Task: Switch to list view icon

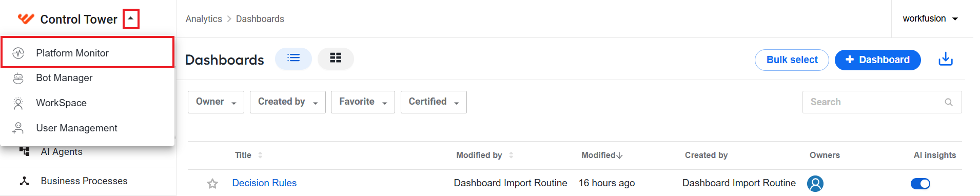Action: click(293, 58)
